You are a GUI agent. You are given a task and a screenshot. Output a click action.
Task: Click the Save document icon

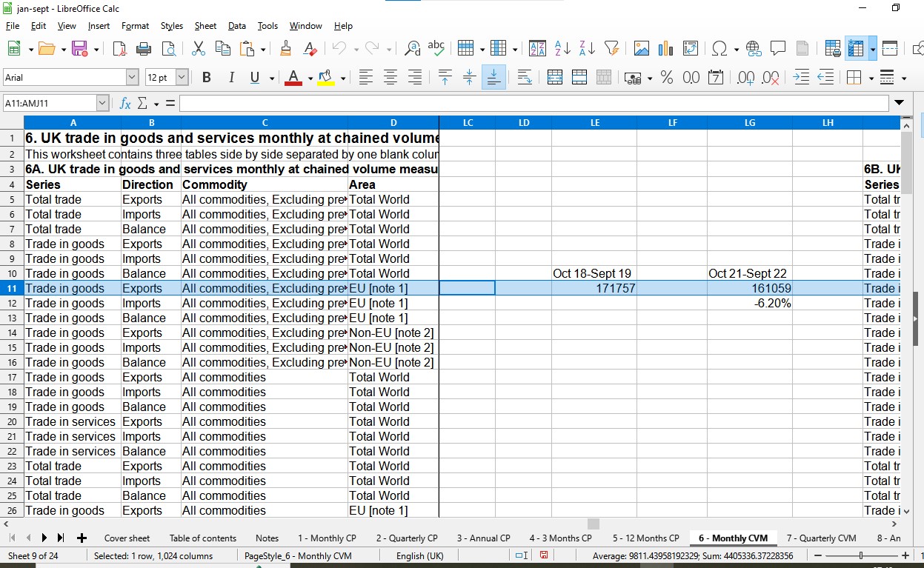[79, 49]
